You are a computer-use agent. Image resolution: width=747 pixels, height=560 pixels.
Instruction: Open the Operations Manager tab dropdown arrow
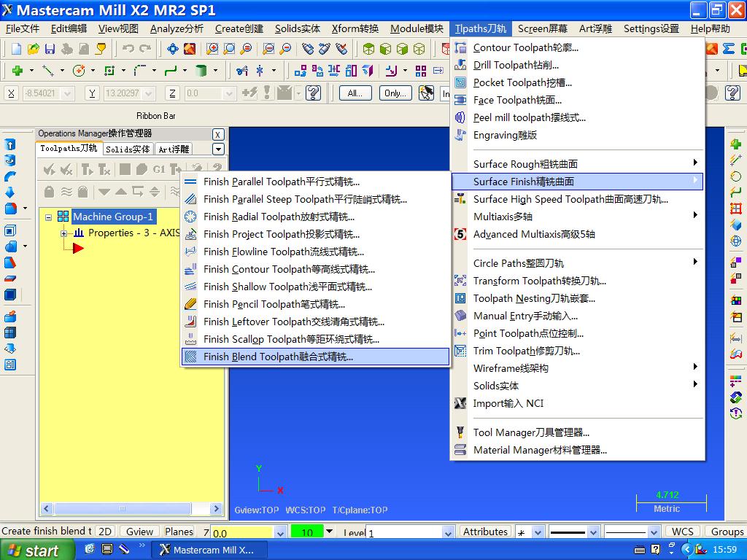pyautogui.click(x=218, y=149)
